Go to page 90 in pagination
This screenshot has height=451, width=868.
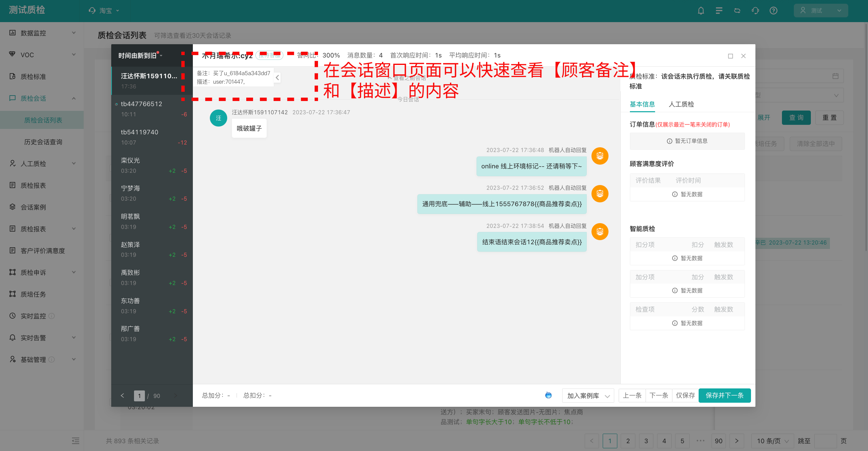pos(718,441)
